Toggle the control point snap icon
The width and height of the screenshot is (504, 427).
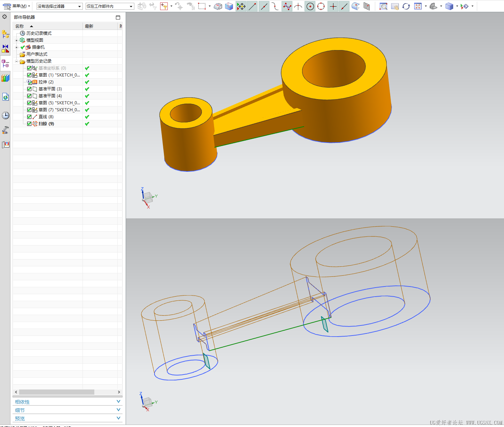(x=275, y=6)
